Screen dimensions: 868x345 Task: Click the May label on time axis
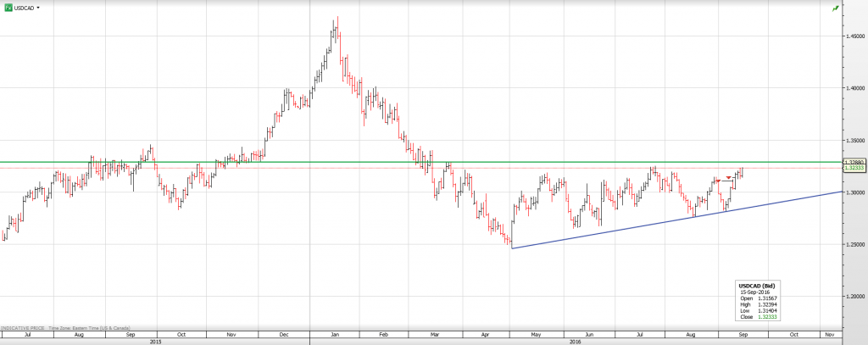pos(536,335)
